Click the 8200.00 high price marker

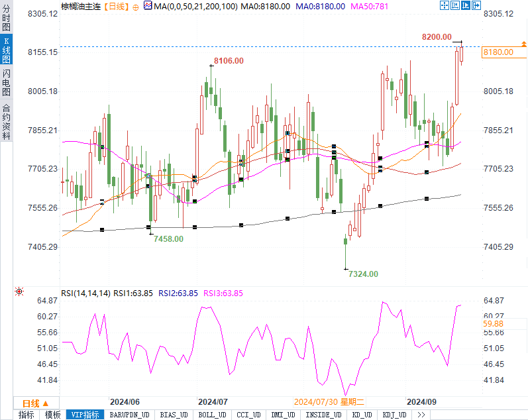[437, 37]
